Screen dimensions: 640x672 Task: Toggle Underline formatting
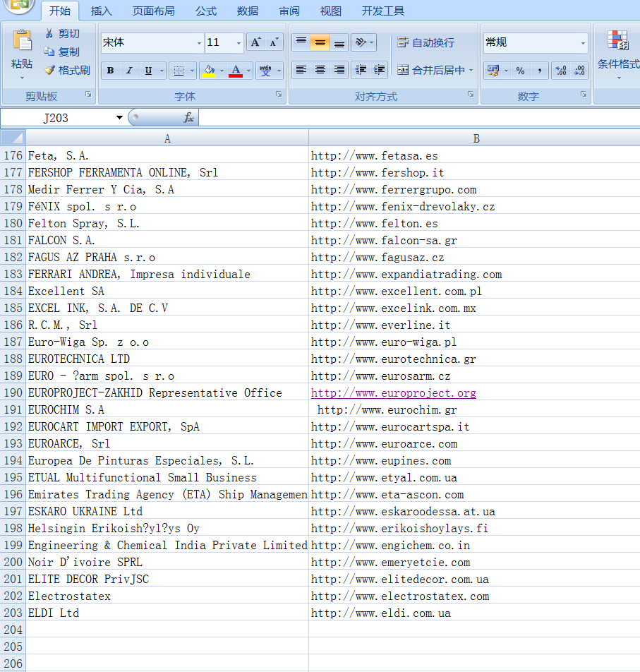pos(148,71)
